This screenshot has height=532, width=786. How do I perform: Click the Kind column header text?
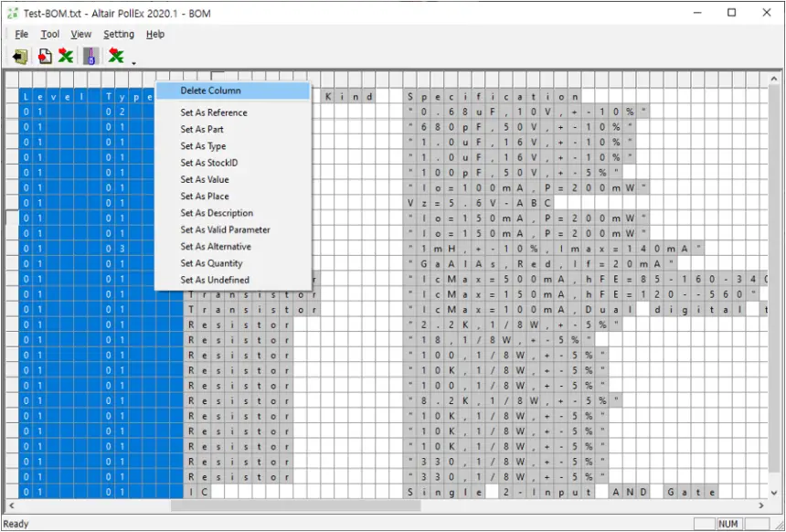(x=348, y=97)
